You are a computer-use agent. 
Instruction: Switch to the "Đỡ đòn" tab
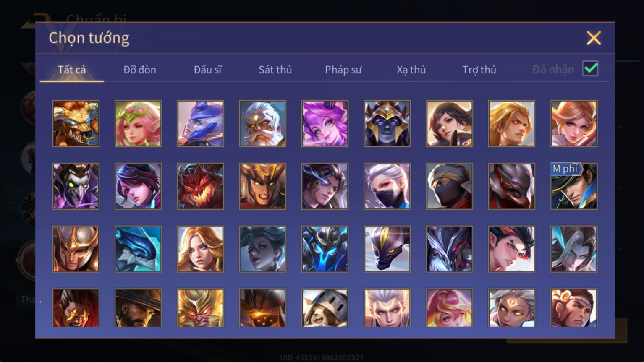pos(140,70)
